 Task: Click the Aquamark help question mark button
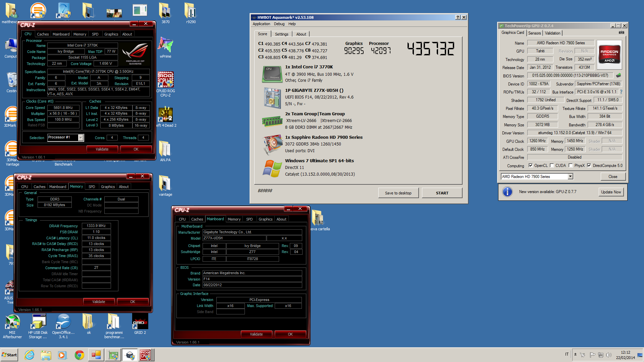[x=458, y=17]
